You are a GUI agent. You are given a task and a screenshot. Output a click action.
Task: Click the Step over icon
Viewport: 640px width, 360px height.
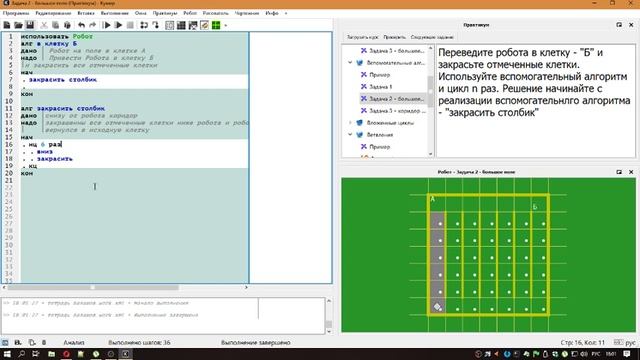click(x=144, y=25)
